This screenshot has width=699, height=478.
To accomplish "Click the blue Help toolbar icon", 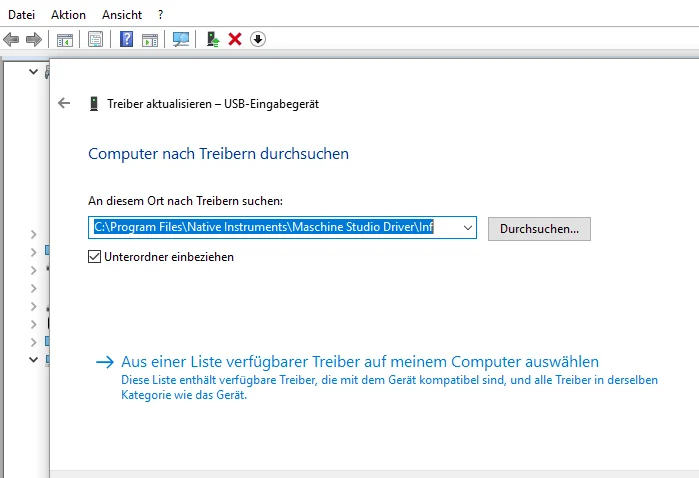I will 127,39.
